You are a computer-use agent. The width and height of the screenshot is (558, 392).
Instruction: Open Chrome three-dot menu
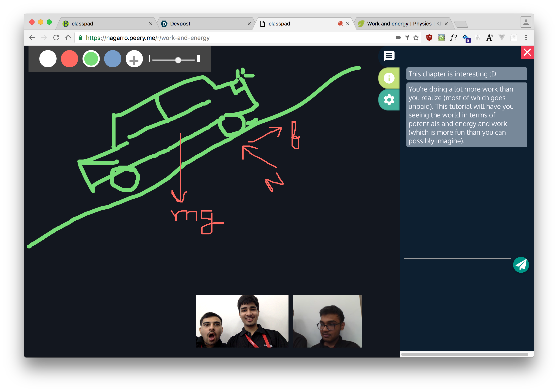tap(526, 38)
